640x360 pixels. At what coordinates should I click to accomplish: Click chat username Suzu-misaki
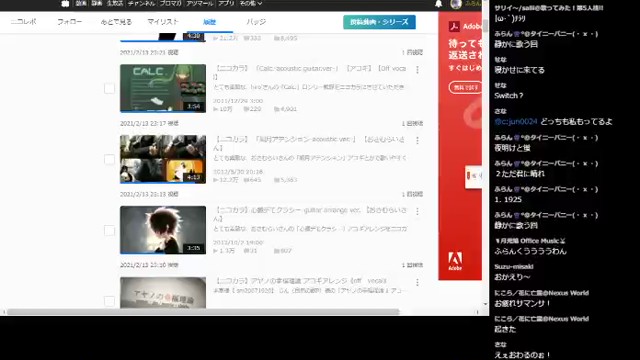514,267
